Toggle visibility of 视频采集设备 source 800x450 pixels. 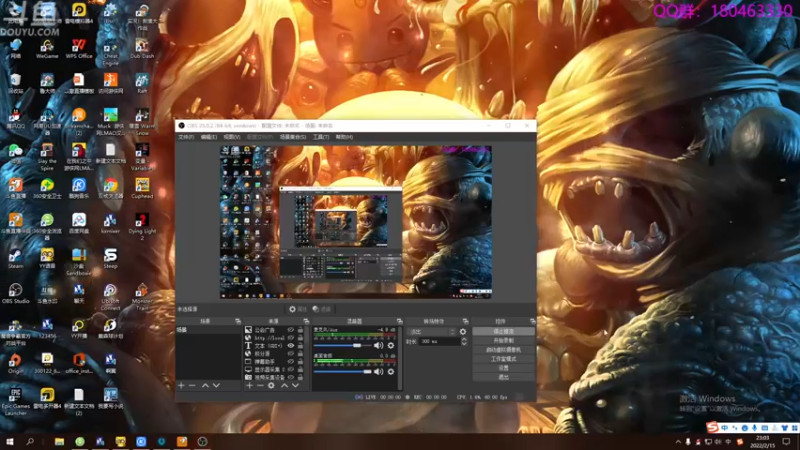291,378
